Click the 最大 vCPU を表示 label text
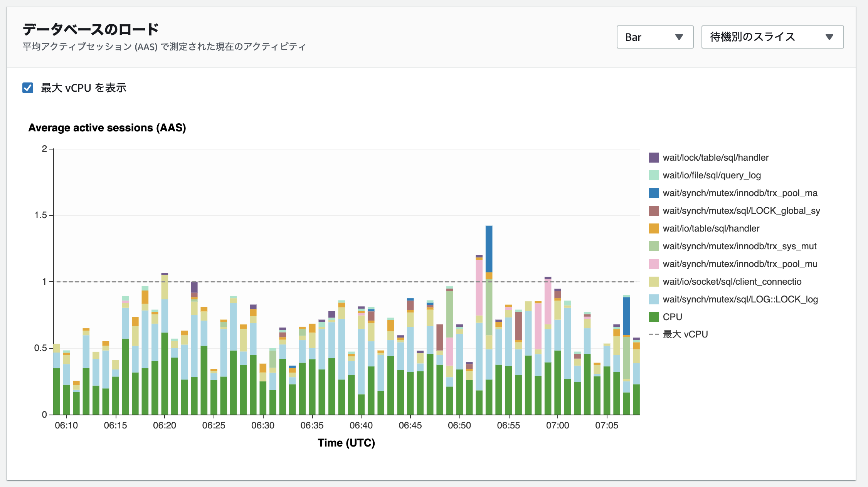This screenshot has height=487, width=868. pyautogui.click(x=84, y=88)
